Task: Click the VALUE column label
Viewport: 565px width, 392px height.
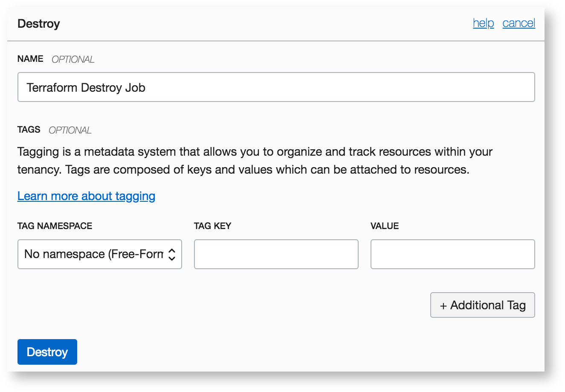Action: coord(385,226)
